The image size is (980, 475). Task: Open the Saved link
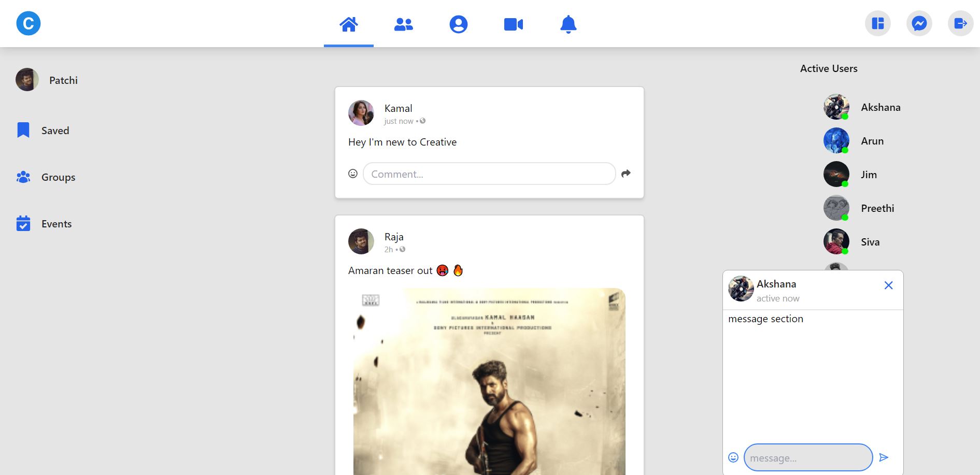(x=55, y=131)
